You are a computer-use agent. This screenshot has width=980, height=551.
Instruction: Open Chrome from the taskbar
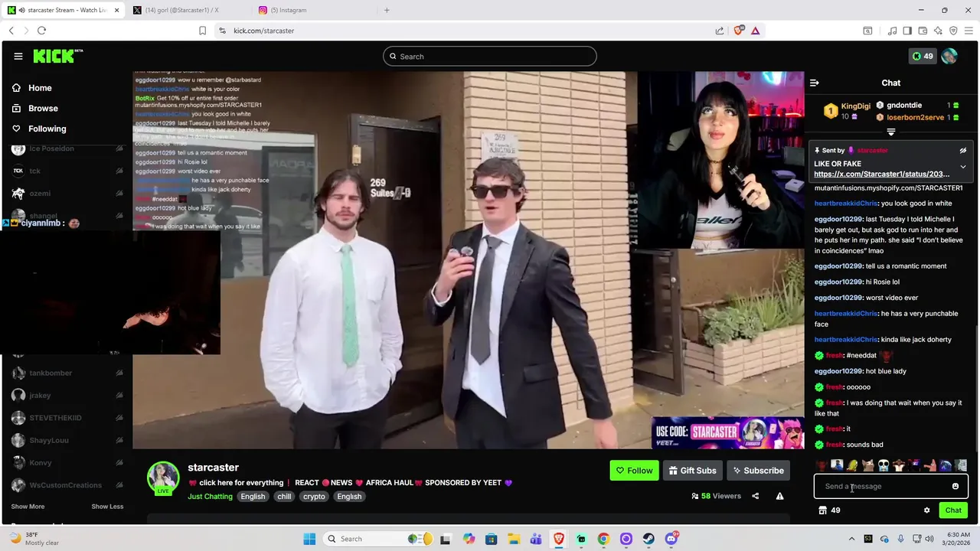tap(603, 539)
